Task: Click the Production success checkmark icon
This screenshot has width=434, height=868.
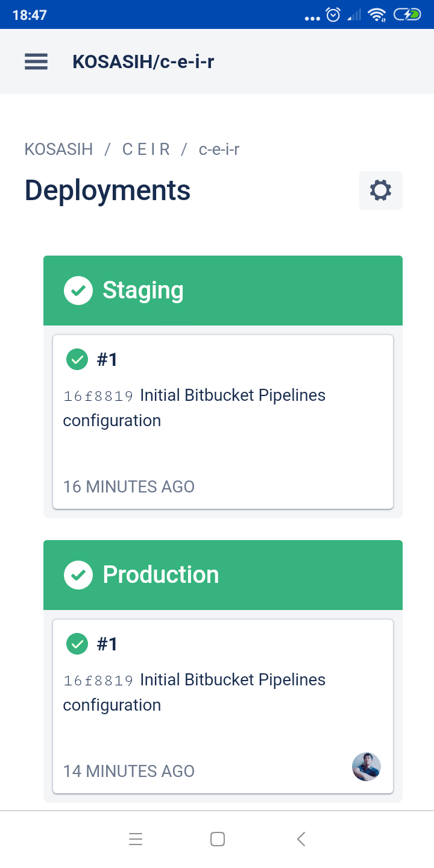Action: (x=78, y=575)
